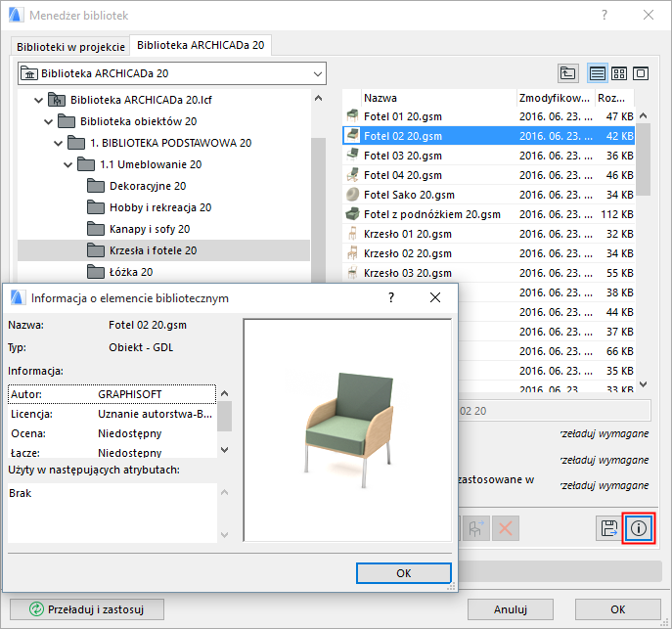Screen dimensions: 672x629
Task: Click the Łóżka 20 folder icon
Action: [96, 272]
